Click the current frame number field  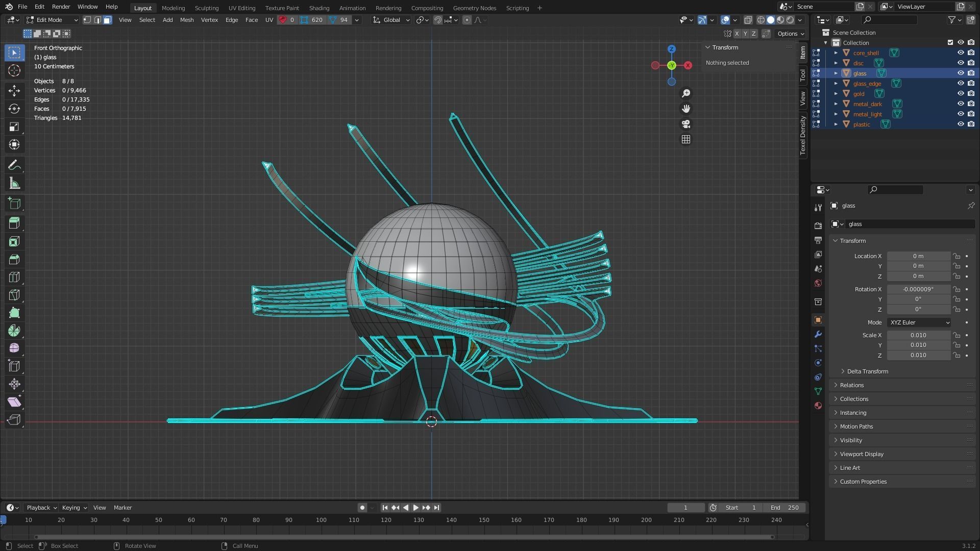685,508
